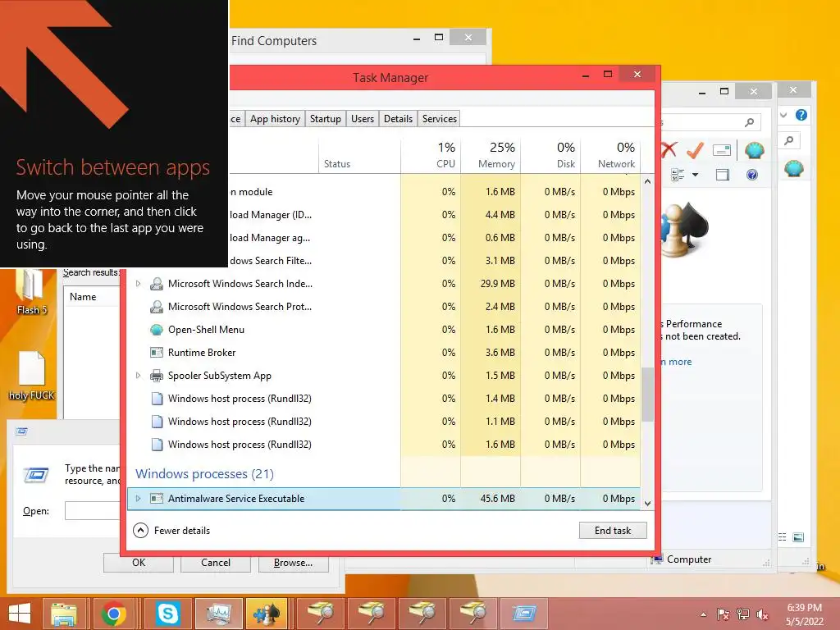Select the Open-Shell Menu process row

tap(384, 330)
